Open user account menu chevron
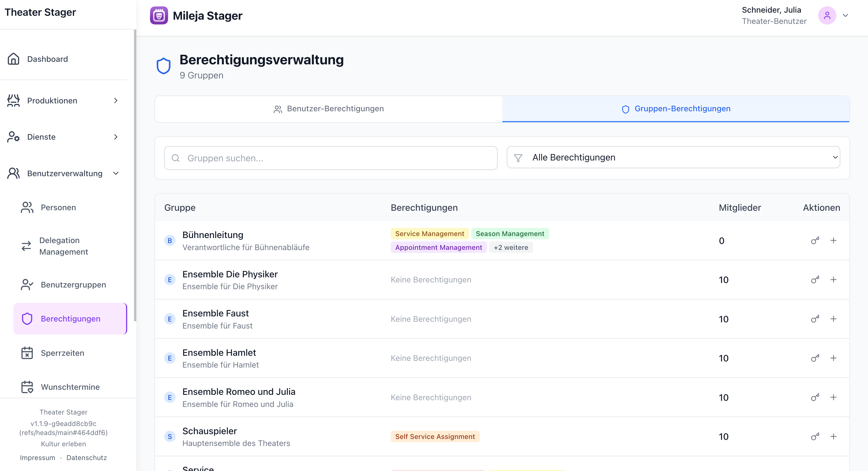868x471 pixels. click(845, 15)
